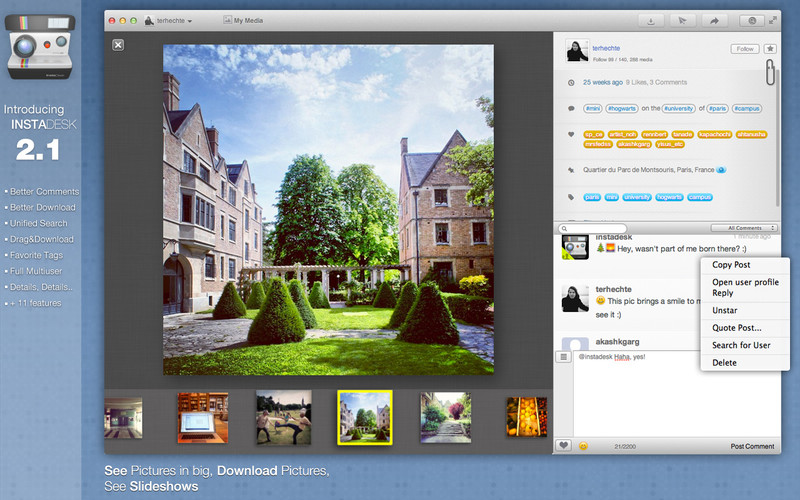
Task: Click the share arrow toolbar icon
Action: (714, 20)
